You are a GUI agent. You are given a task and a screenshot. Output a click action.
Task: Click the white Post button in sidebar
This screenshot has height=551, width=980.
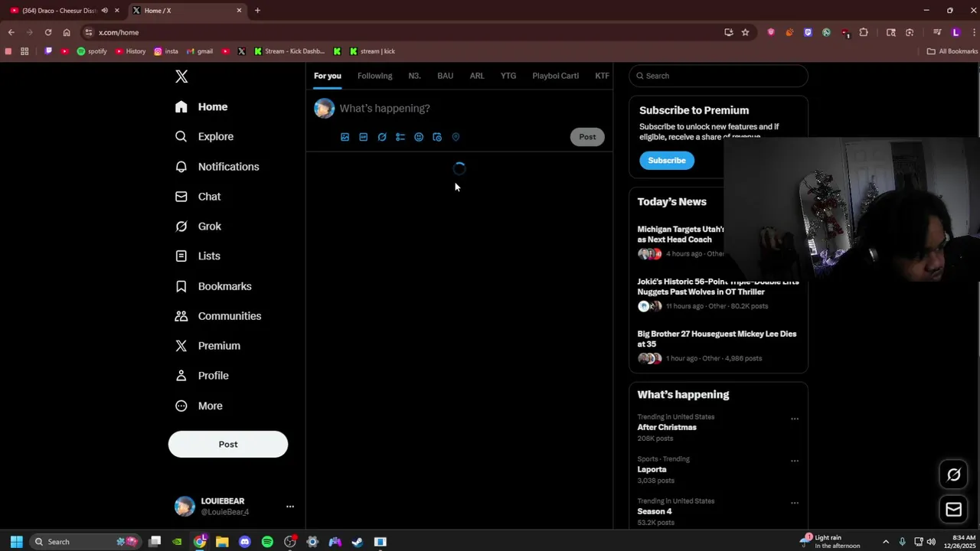[x=228, y=444]
